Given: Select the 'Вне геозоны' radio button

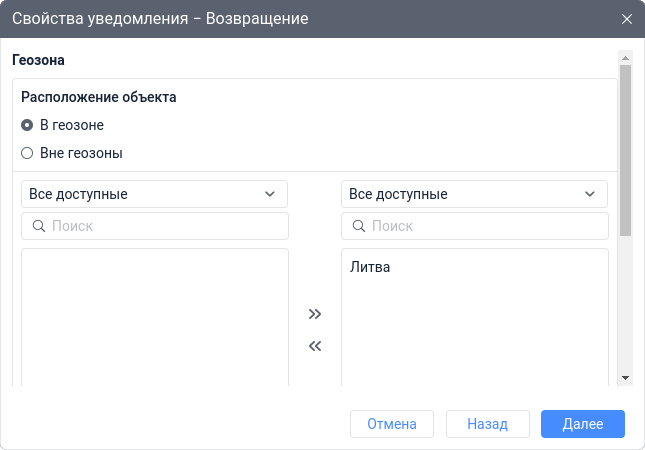Looking at the screenshot, I should 27,154.
